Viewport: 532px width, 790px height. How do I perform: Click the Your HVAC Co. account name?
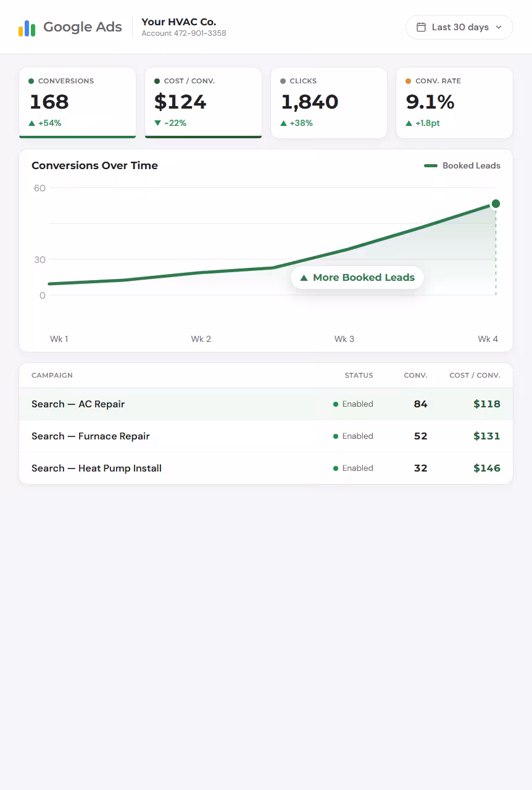click(179, 22)
